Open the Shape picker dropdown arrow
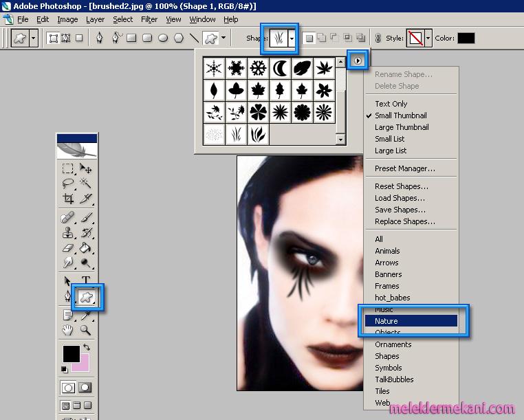Screen dimensions: 524x420 [x=292, y=38]
